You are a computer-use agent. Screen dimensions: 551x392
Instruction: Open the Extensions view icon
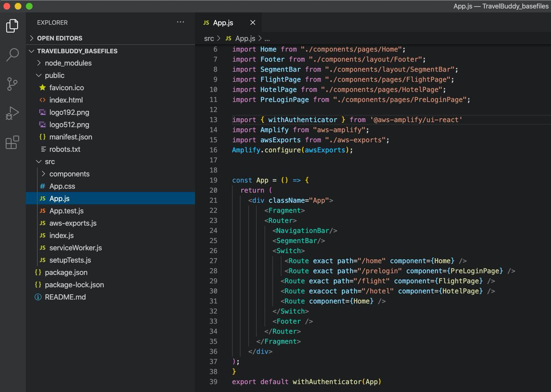[x=12, y=142]
